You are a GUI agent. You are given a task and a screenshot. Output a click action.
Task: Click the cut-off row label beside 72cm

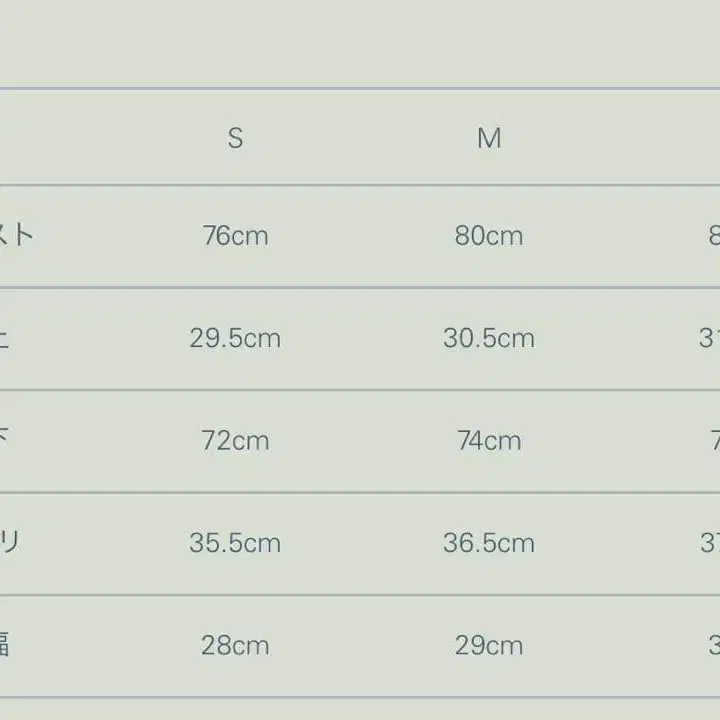(x=5, y=441)
